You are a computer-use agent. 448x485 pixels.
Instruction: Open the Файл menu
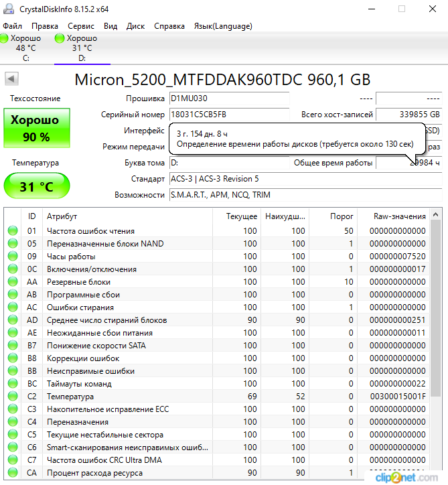[13, 26]
